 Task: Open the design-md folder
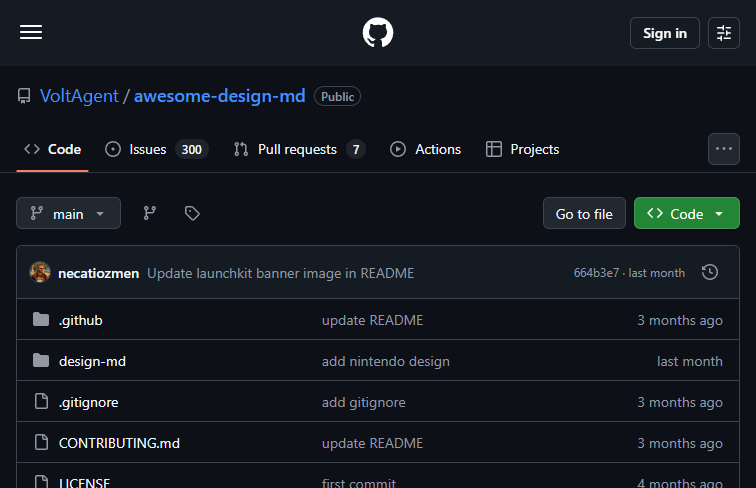pyautogui.click(x=92, y=361)
